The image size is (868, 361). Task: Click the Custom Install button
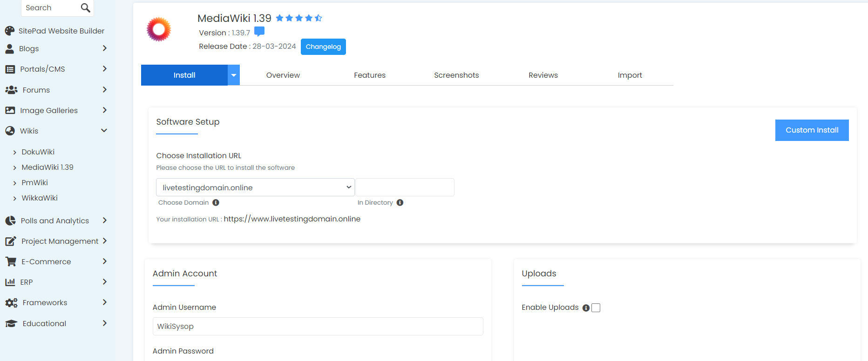pyautogui.click(x=812, y=130)
